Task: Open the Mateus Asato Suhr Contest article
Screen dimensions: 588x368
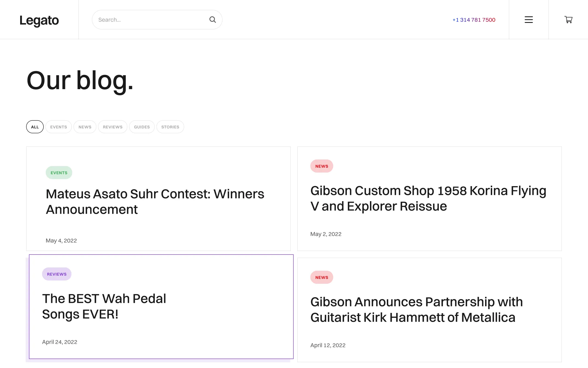Action: coord(155,202)
